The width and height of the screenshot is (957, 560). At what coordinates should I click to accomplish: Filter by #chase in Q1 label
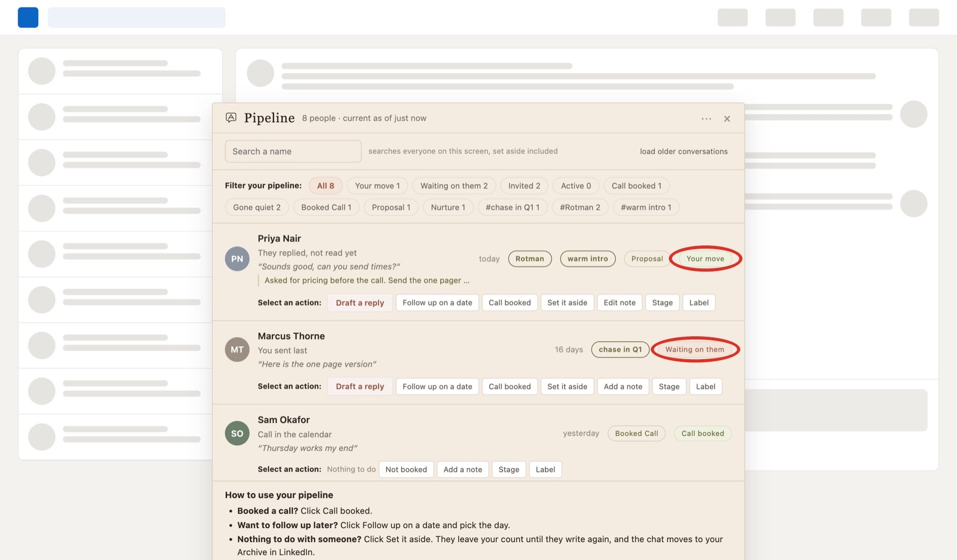pyautogui.click(x=513, y=207)
